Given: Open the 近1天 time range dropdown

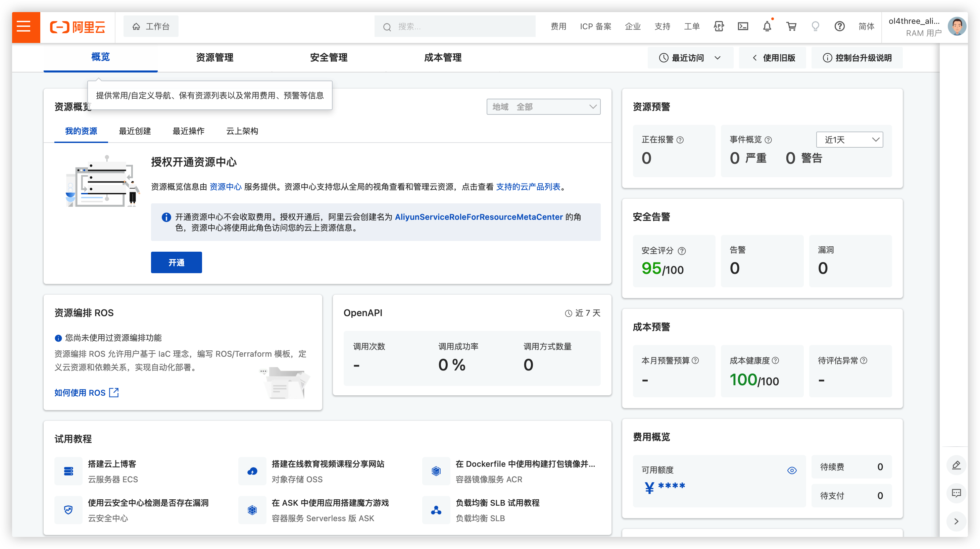Looking at the screenshot, I should [849, 140].
